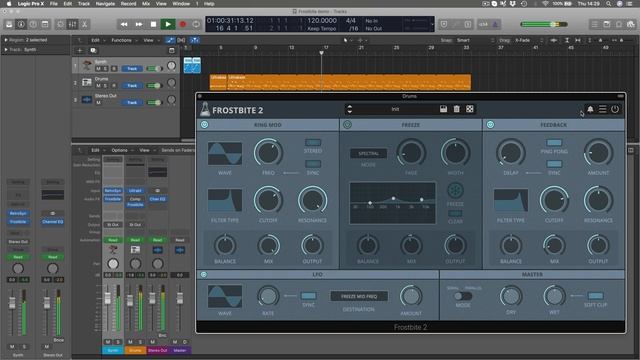Click the Frostbite randomize dice icon

click(x=470, y=109)
